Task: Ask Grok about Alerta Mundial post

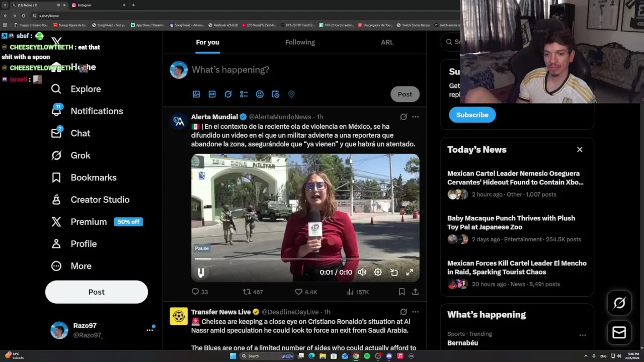Action: (404, 117)
